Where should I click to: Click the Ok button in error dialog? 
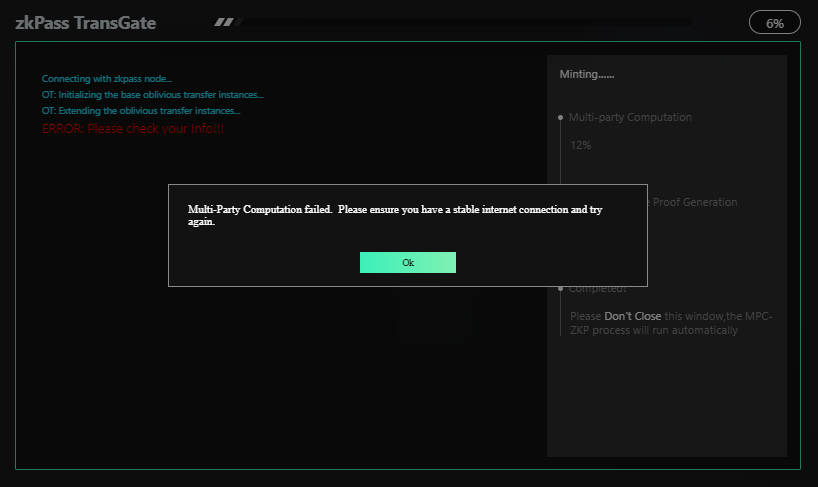click(407, 262)
